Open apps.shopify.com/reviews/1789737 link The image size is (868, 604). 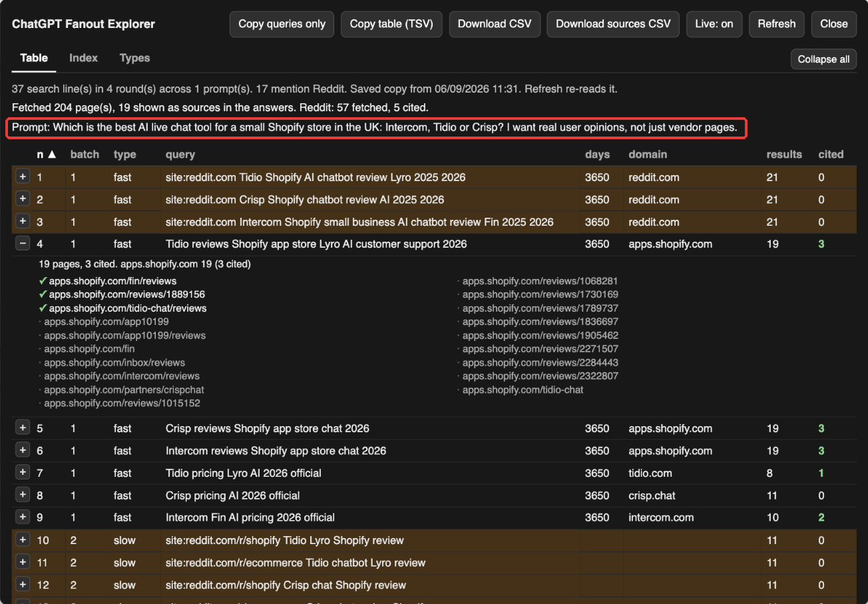(x=541, y=308)
